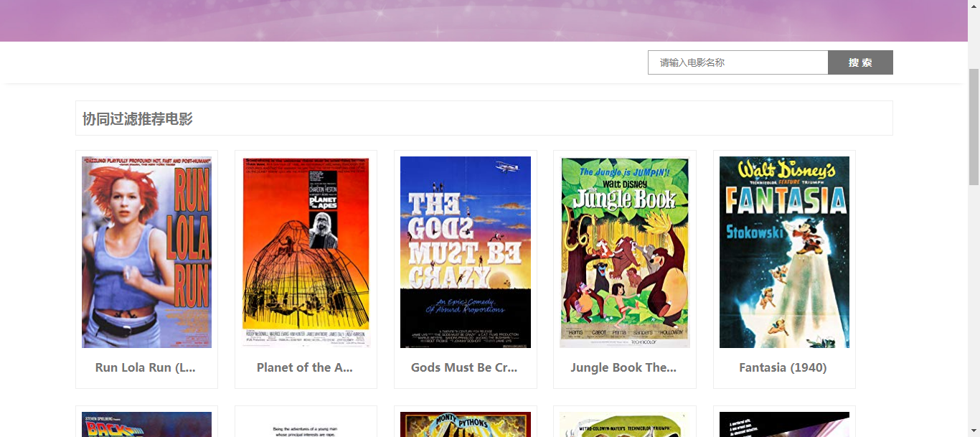This screenshot has height=437, width=980.
Task: Open the Metro-Goldwyn-Mayer Technicolor poster in second row
Action: (x=625, y=424)
